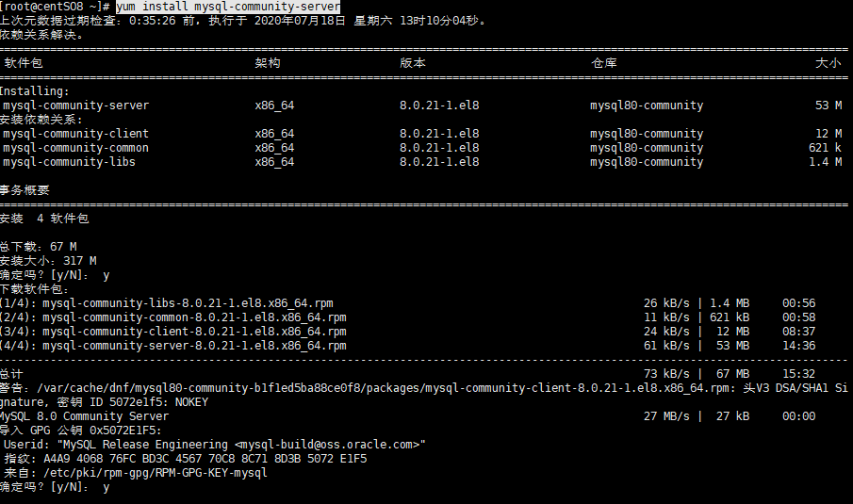Screen dimensions: 853x504
Task: Select mysql-community-client in the package table
Action: [x=75, y=134]
